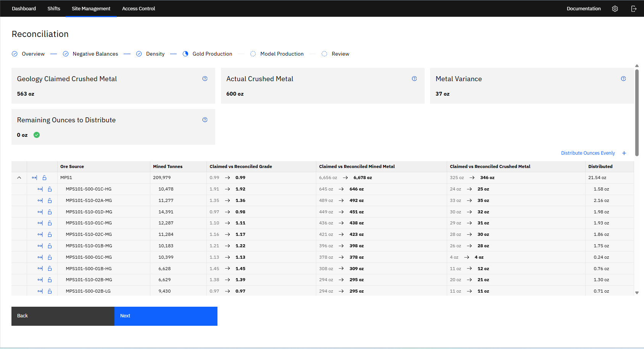Toggle the lock on MPS1 row

(45, 178)
